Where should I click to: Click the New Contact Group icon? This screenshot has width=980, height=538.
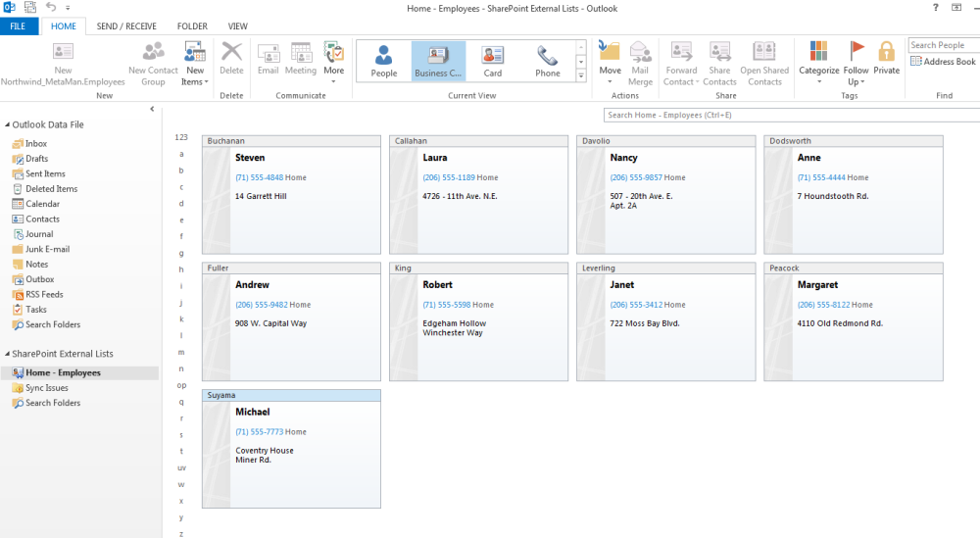[x=153, y=51]
